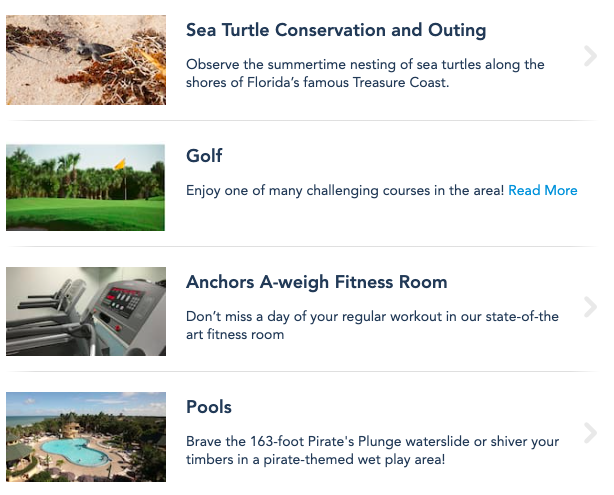
Task: Expand the Pools row chevron arrow
Action: [590, 433]
